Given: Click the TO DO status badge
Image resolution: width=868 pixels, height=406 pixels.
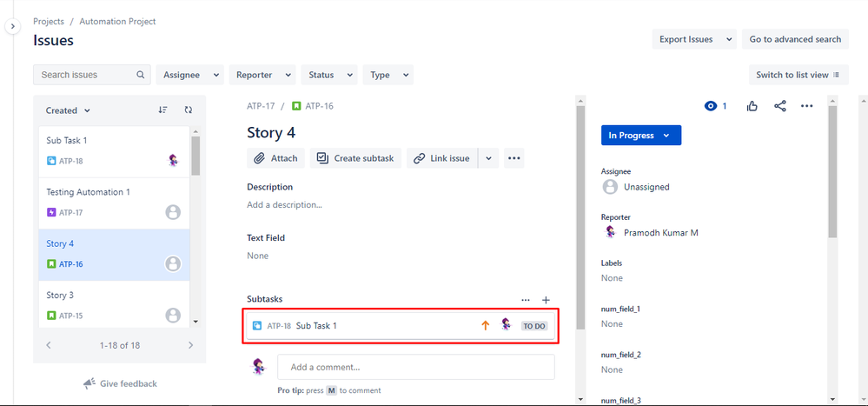Looking at the screenshot, I should point(534,326).
